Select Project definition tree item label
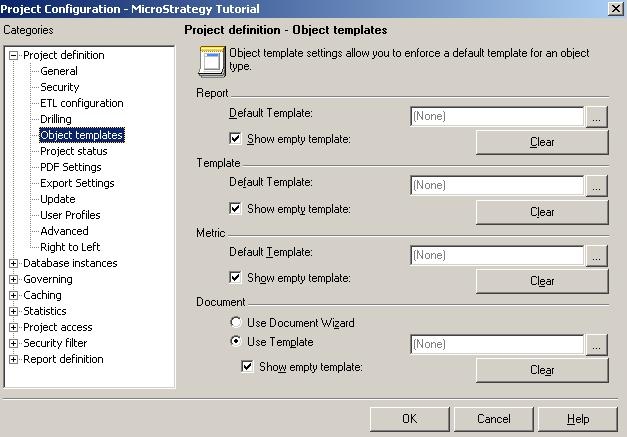Screen dimensions: 627x437 (x=64, y=55)
